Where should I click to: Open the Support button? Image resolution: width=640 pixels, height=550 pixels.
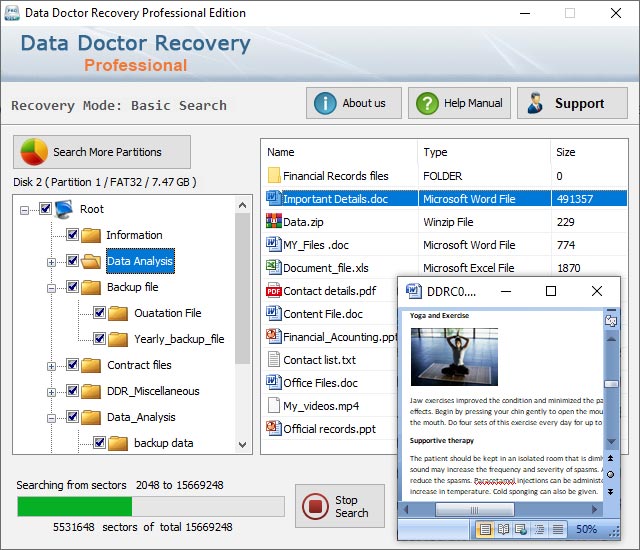coord(572,103)
